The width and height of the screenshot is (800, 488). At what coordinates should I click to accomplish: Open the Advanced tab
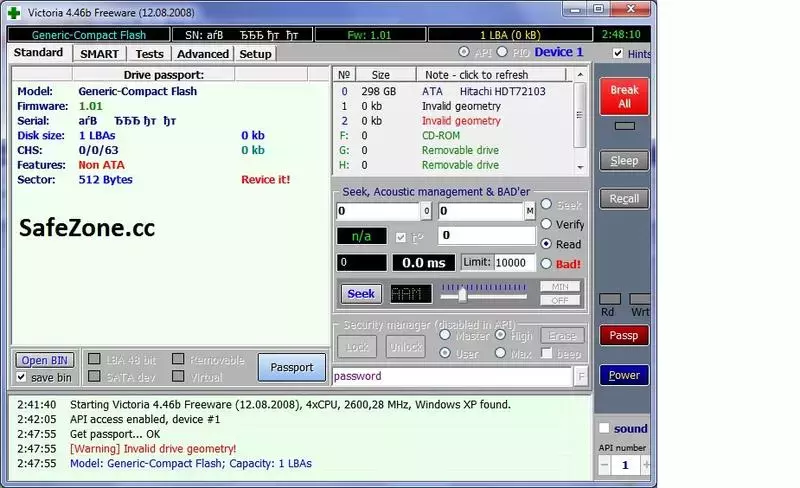203,54
